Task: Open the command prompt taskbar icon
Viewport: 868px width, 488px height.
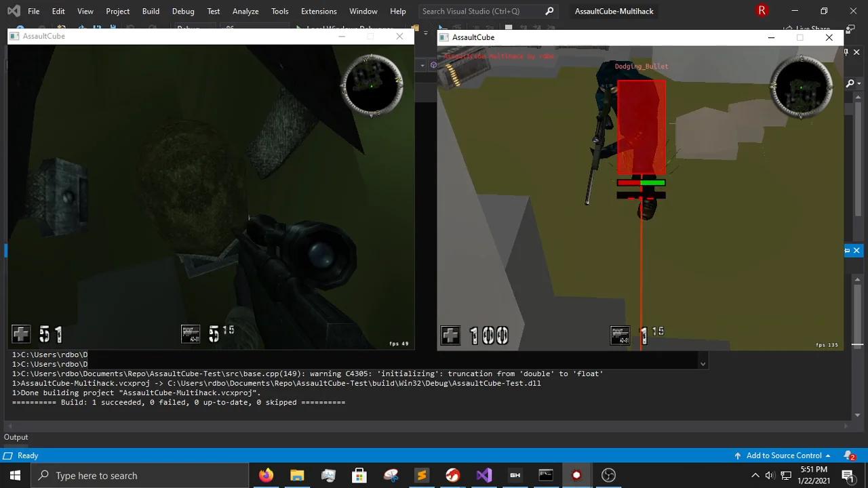Action: click(x=546, y=475)
